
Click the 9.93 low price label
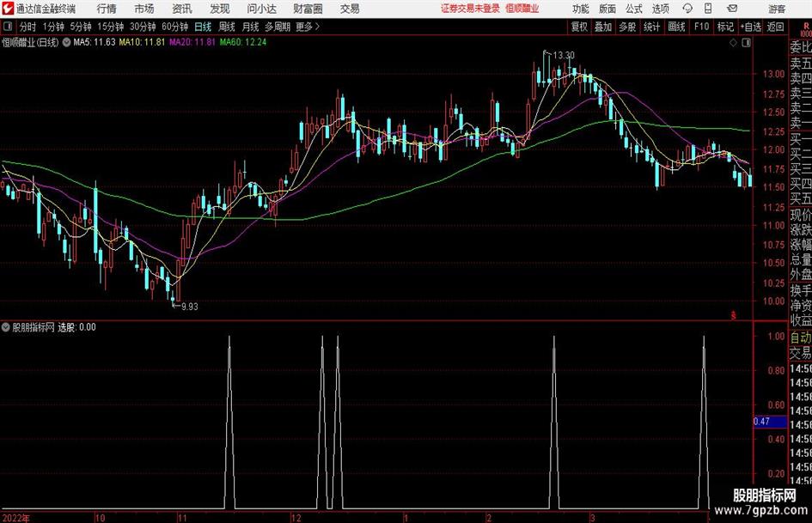pyautogui.click(x=190, y=307)
